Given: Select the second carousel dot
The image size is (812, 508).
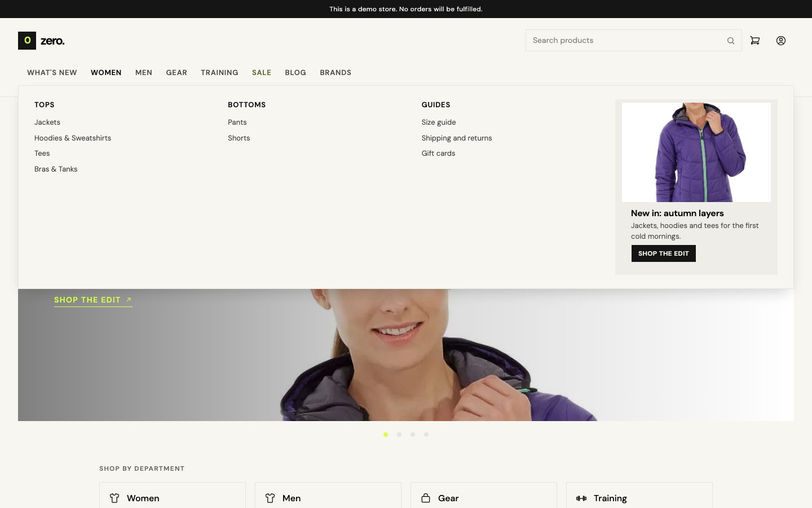Looking at the screenshot, I should (399, 435).
